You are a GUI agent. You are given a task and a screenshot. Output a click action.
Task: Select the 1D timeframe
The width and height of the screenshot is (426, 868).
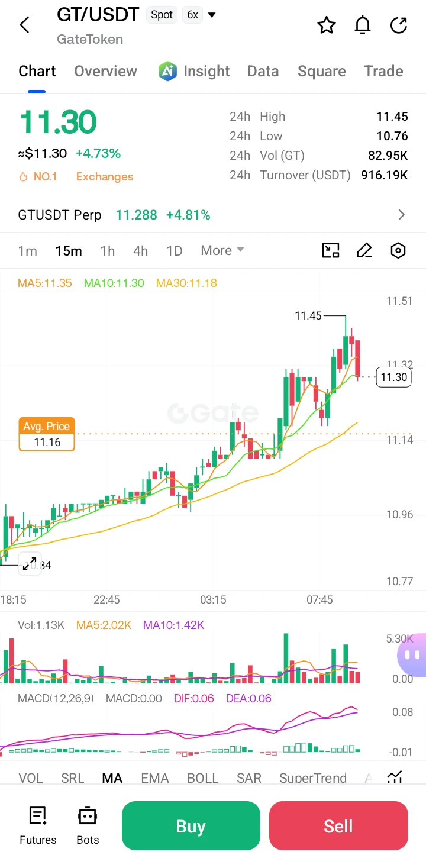point(175,250)
